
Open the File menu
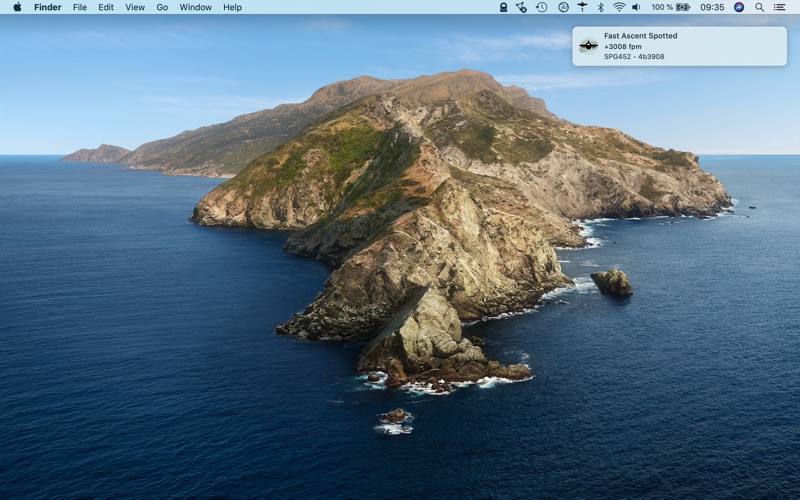80,7
